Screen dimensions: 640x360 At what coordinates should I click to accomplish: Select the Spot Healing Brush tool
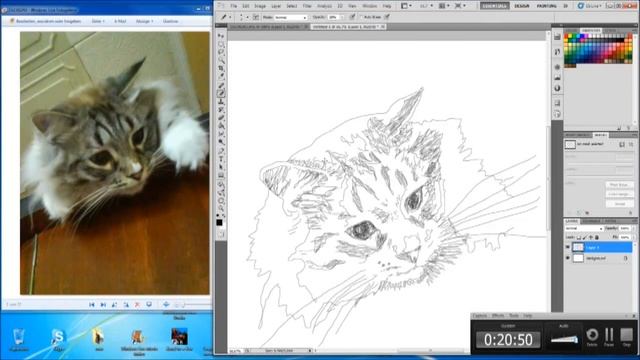click(x=221, y=85)
